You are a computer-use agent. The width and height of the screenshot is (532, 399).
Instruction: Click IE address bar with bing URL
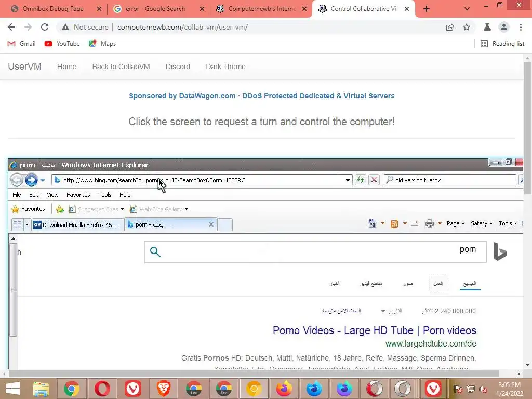point(202,180)
